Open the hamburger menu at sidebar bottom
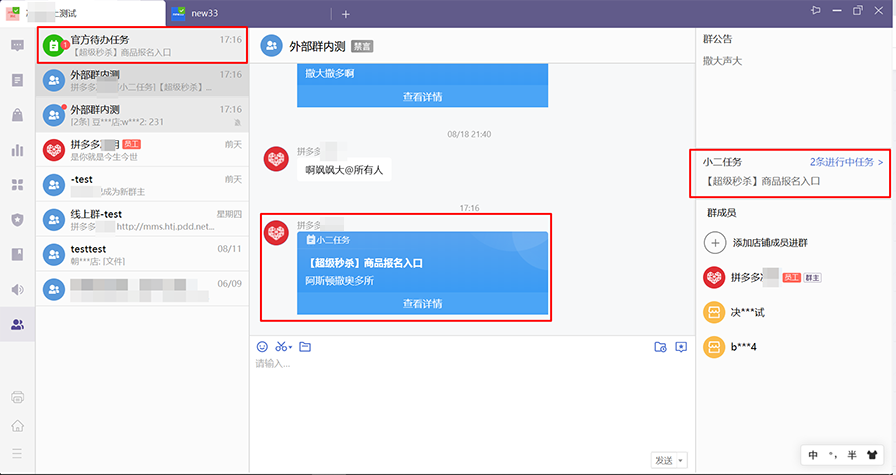The image size is (896, 475). [x=18, y=453]
